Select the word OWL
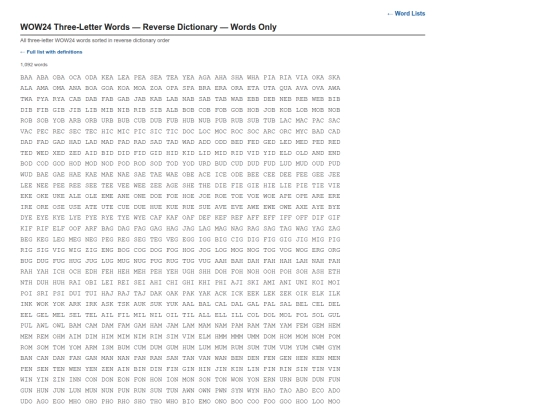The width and height of the screenshot is (540, 405). 59,326
